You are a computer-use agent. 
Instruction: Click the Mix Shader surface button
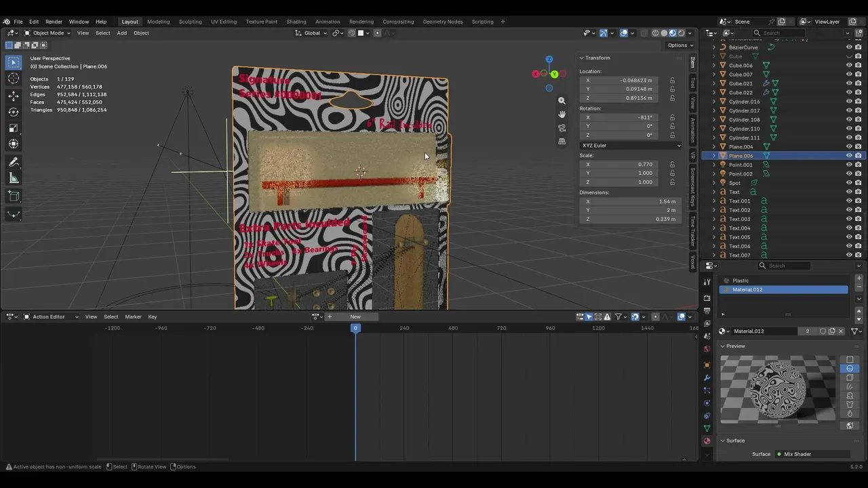[x=812, y=454]
